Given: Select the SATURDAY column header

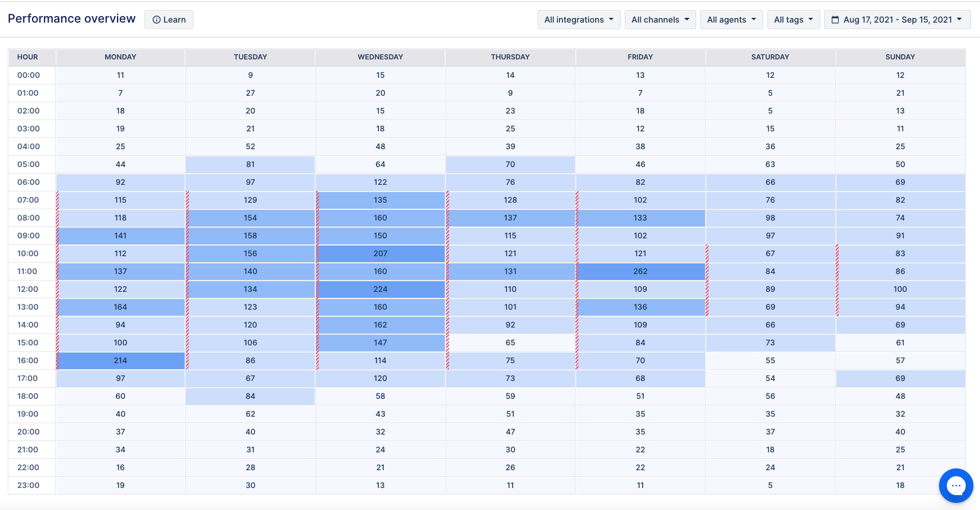Looking at the screenshot, I should pos(770,57).
